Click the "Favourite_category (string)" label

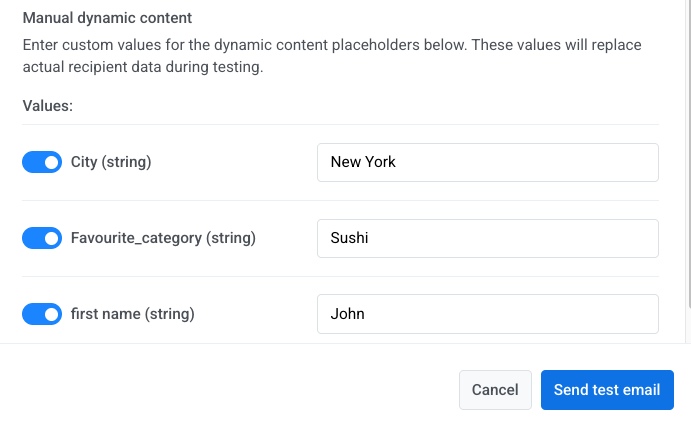click(x=163, y=238)
